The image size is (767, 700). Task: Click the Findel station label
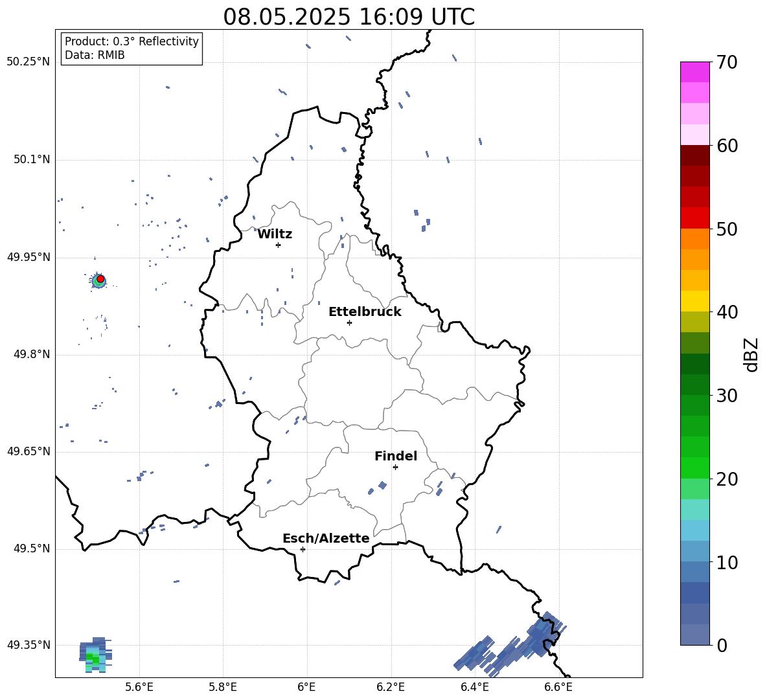coord(396,456)
